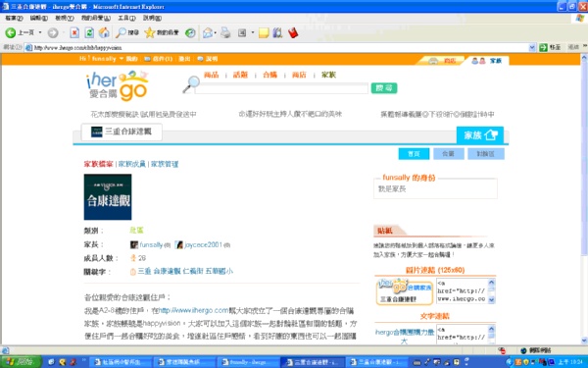The image size is (588, 368).
Task: Click the member count person icon beside 28
Action: pos(132,258)
